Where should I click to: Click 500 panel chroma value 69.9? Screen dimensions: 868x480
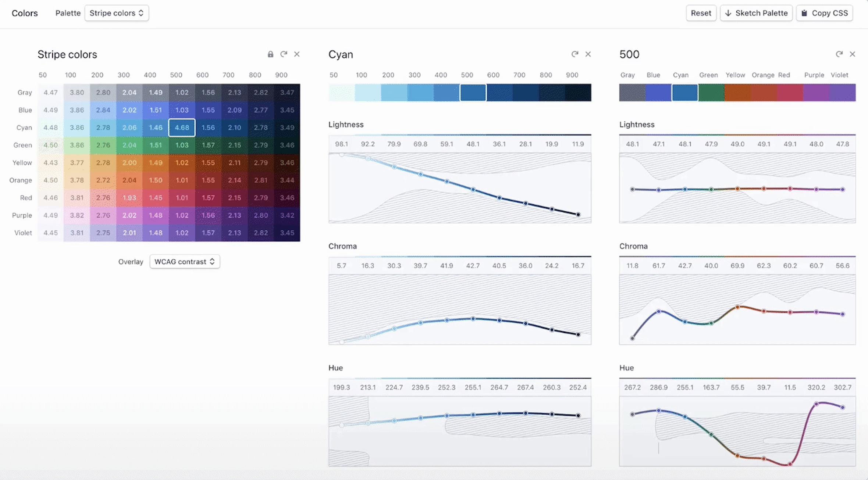click(737, 266)
